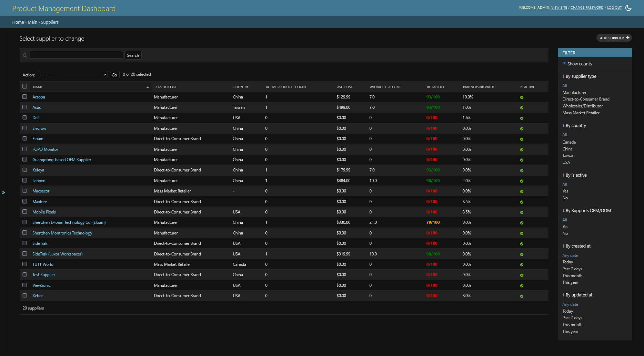This screenshot has width=644, height=356.
Task: Open the View Site link
Action: click(559, 8)
